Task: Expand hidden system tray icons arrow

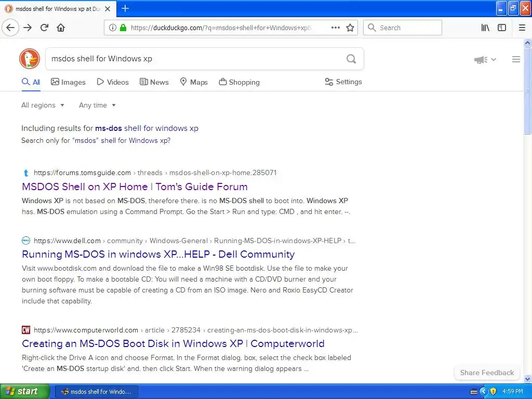Action: tap(484, 392)
